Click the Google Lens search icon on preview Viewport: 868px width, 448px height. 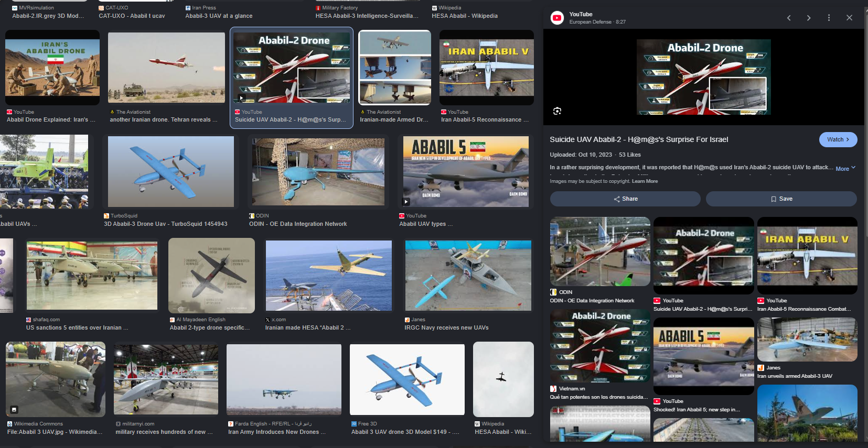(x=557, y=111)
